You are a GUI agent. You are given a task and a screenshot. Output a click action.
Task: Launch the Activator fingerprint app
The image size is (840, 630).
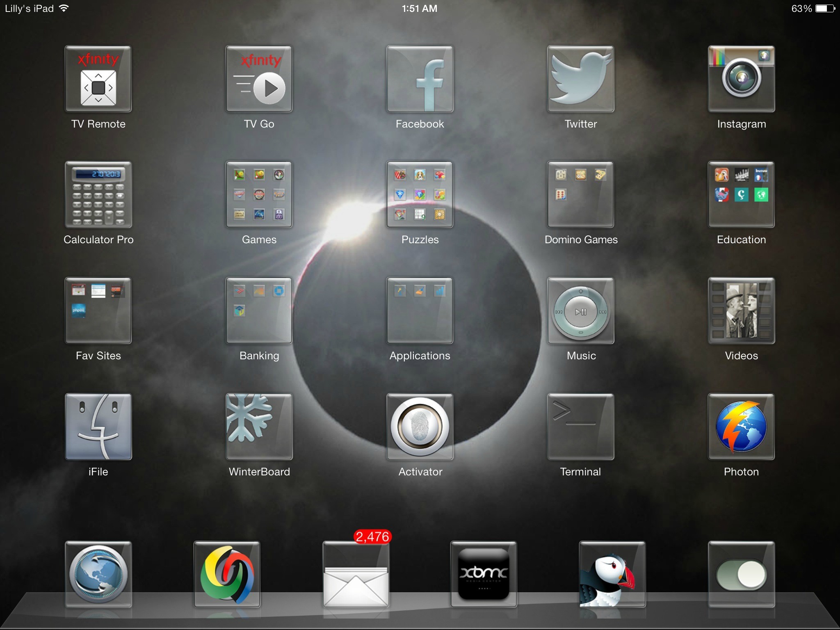[420, 427]
